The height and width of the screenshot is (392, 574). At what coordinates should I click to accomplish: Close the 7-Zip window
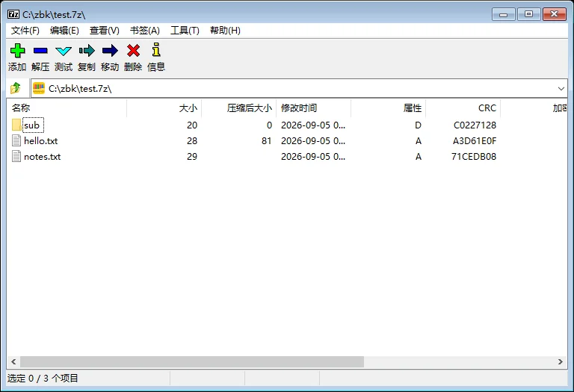tap(555, 14)
